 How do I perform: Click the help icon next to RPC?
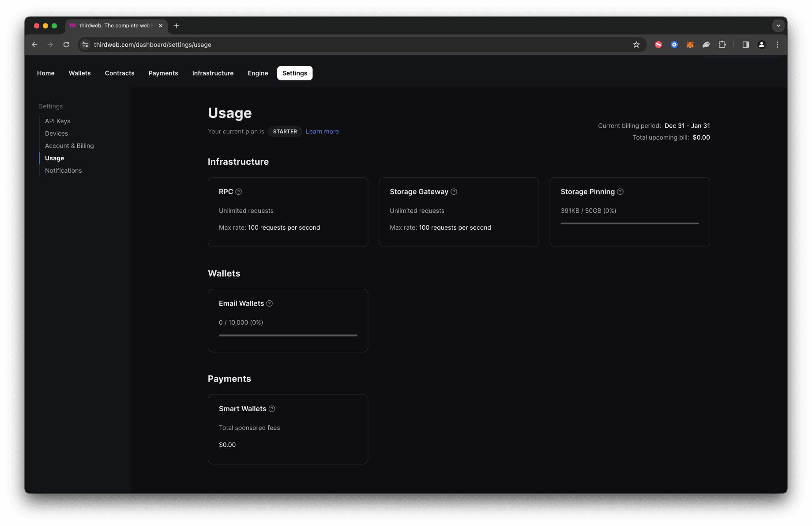[239, 192]
